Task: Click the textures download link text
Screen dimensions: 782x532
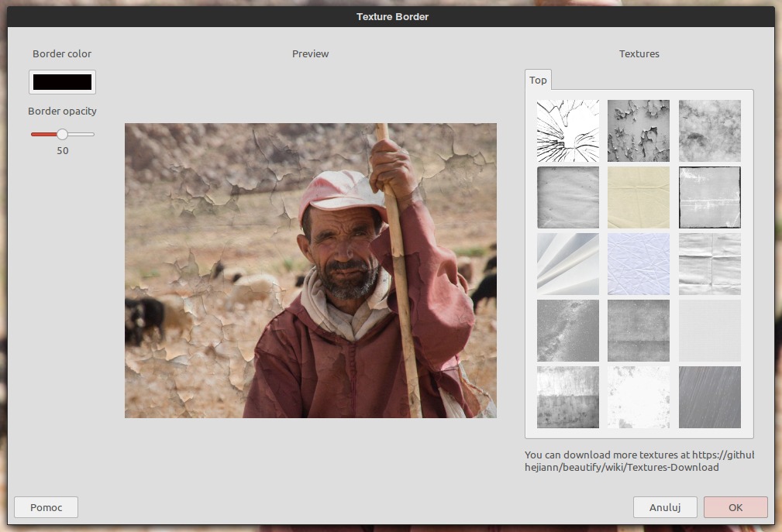Action: (x=639, y=461)
